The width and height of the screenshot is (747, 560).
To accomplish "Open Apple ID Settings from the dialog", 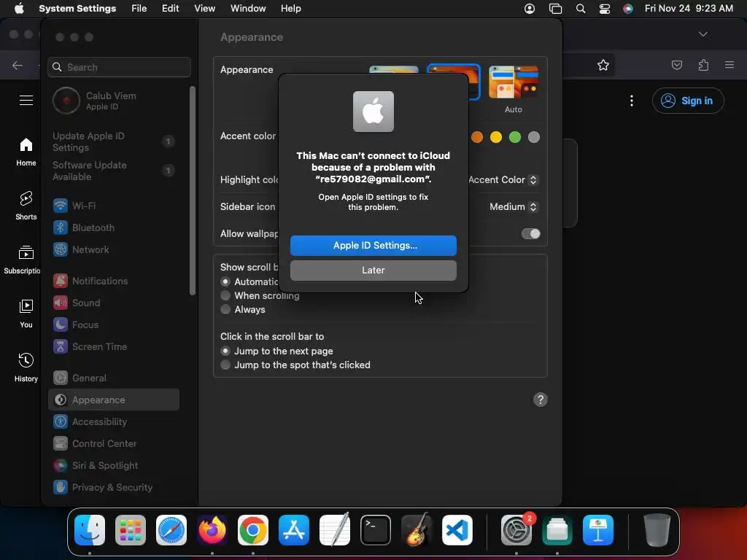I will tap(373, 245).
